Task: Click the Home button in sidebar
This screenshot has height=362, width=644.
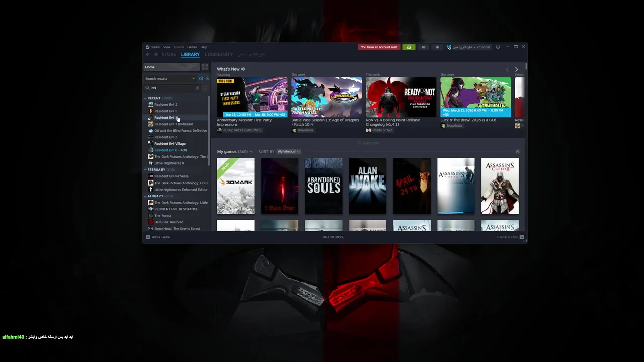Action: click(172, 67)
